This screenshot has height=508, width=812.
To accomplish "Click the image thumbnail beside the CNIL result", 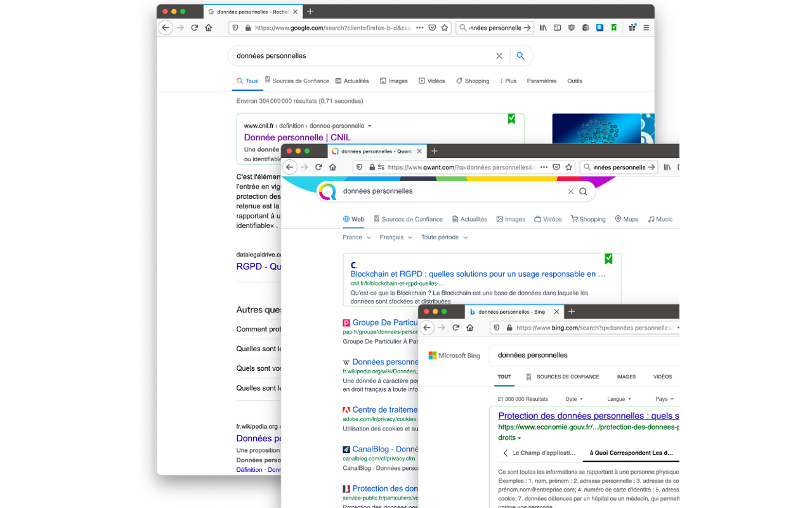I will click(x=596, y=128).
